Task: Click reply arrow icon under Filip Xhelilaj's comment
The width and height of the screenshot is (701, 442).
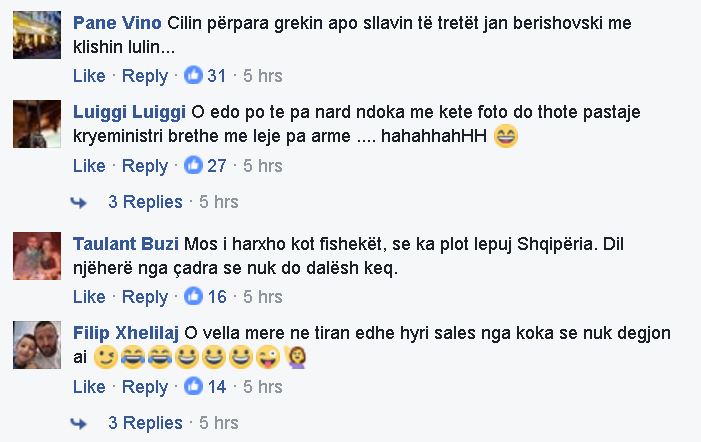Action: click(79, 423)
